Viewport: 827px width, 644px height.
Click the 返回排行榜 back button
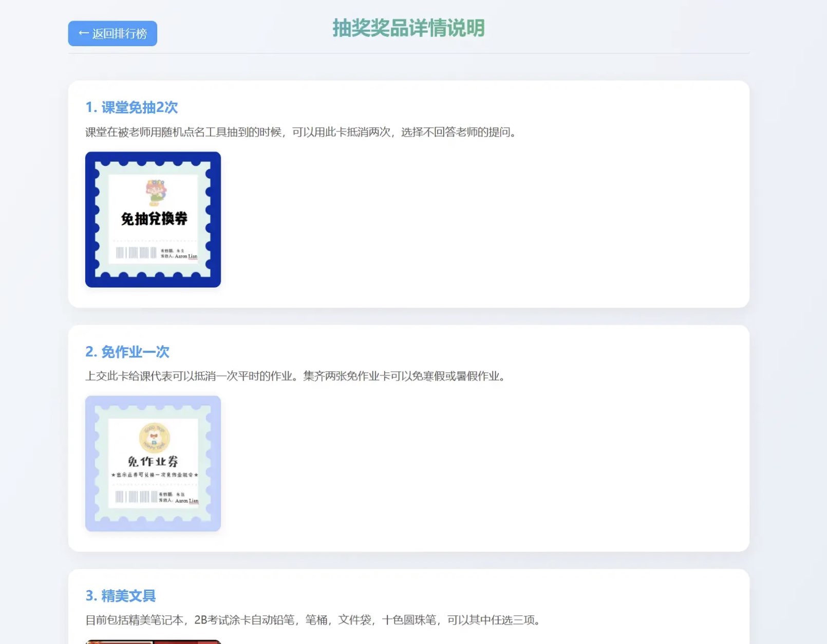(112, 33)
